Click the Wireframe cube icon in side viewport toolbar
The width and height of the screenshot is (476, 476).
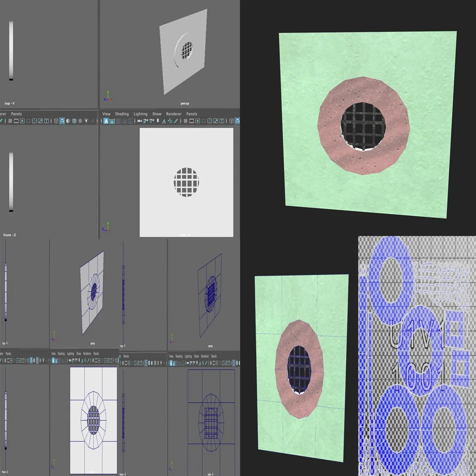tap(231, 121)
